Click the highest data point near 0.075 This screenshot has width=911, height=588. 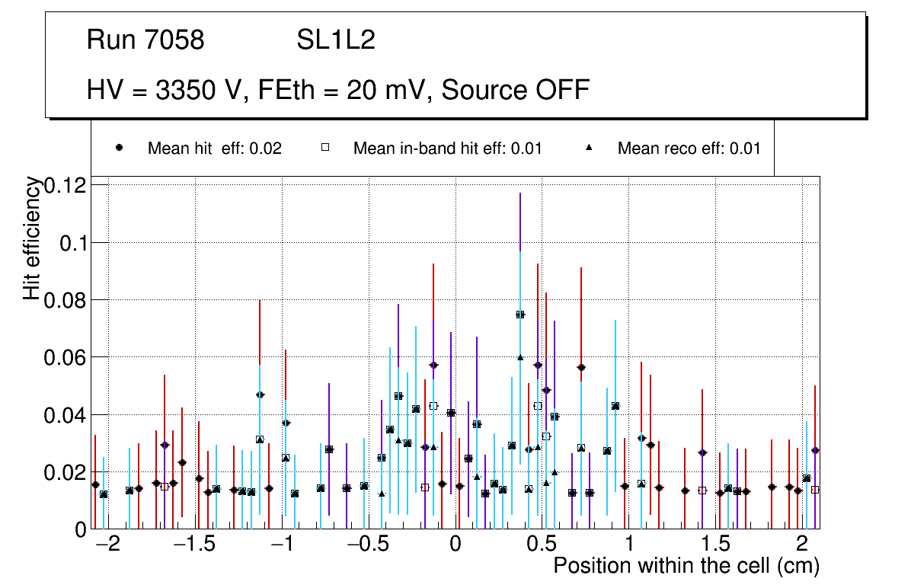click(520, 314)
